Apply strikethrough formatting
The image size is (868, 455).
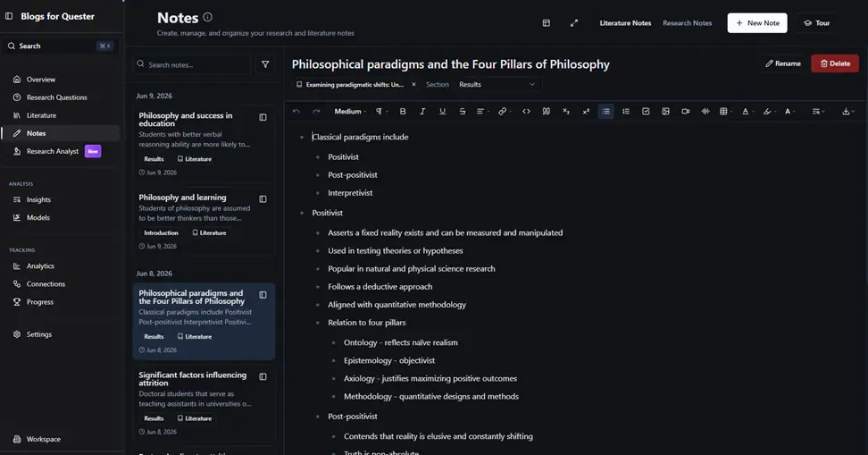(x=463, y=112)
